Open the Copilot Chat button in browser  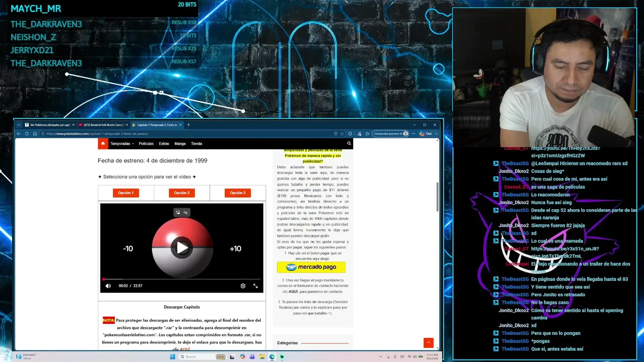point(426,134)
